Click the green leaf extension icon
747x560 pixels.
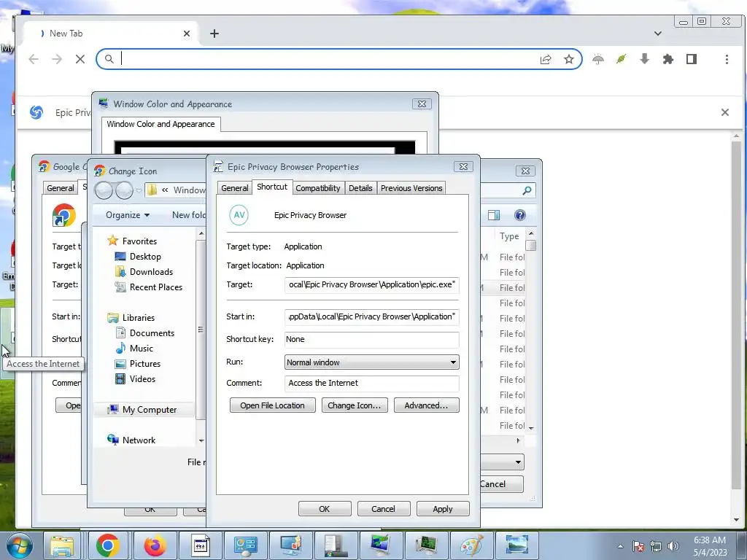[622, 59]
